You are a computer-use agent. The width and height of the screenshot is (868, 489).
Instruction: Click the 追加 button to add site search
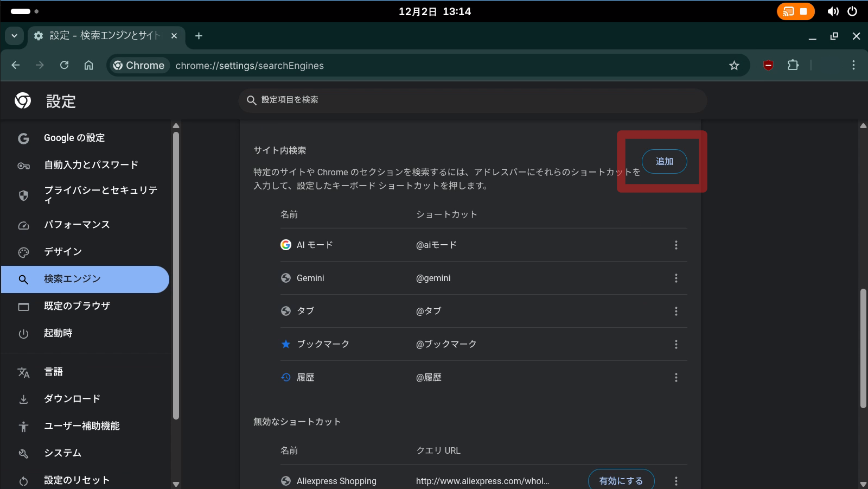[664, 161]
